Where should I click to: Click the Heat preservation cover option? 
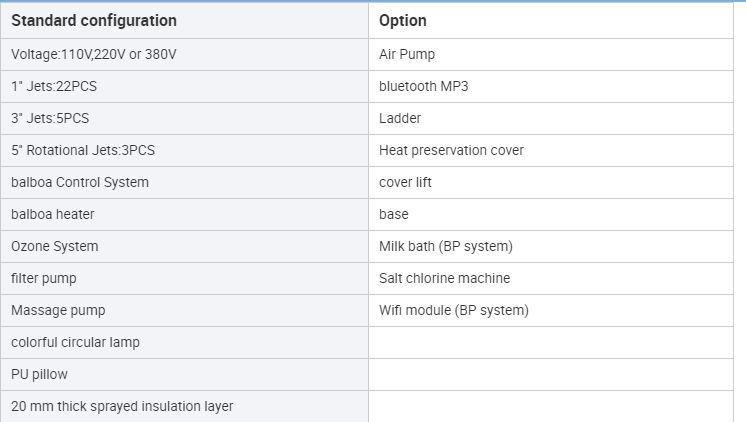click(x=451, y=150)
